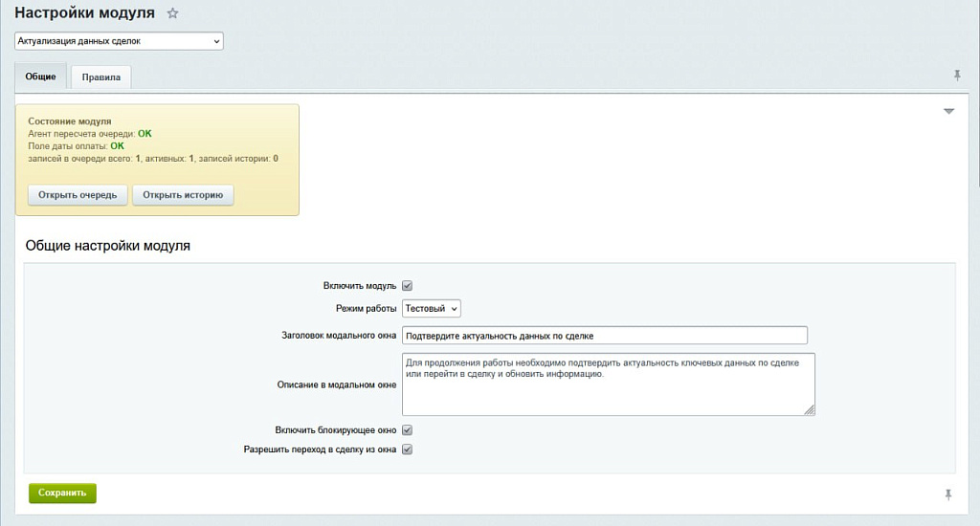The height and width of the screenshot is (526, 980).
Task: Add page to favorites with star icon
Action: click(172, 13)
